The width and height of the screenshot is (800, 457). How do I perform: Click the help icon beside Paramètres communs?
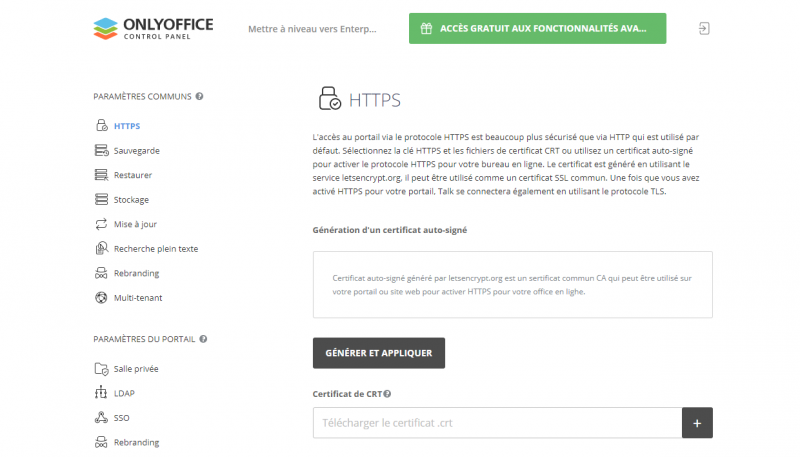[200, 97]
